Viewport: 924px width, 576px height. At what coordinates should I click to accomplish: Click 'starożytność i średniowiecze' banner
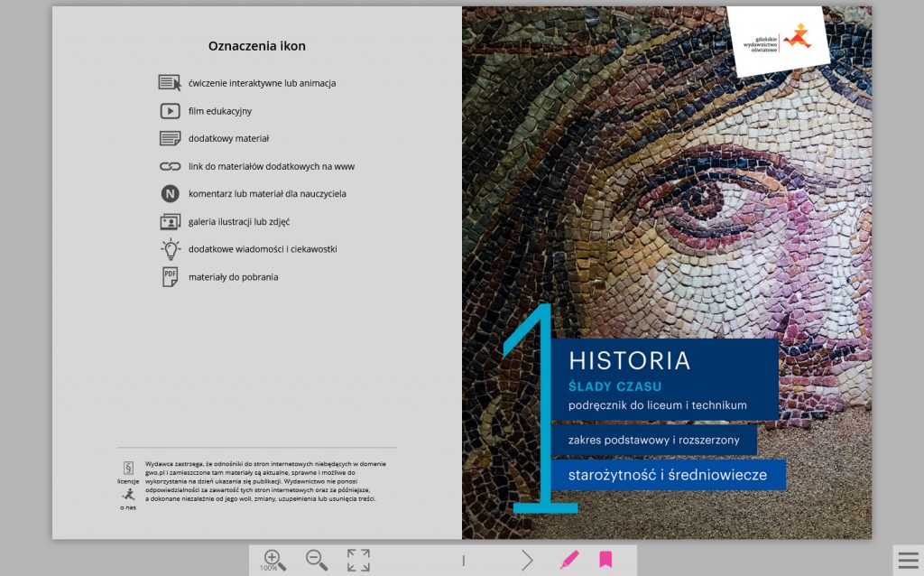(669, 475)
